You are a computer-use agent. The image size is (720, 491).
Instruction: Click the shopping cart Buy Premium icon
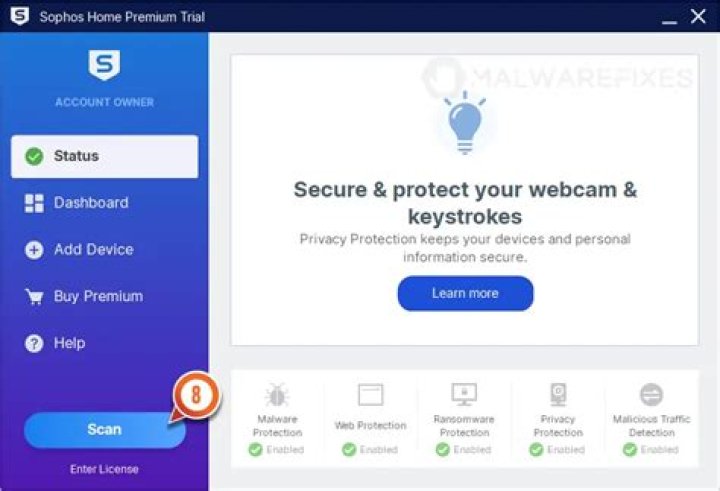click(x=34, y=297)
